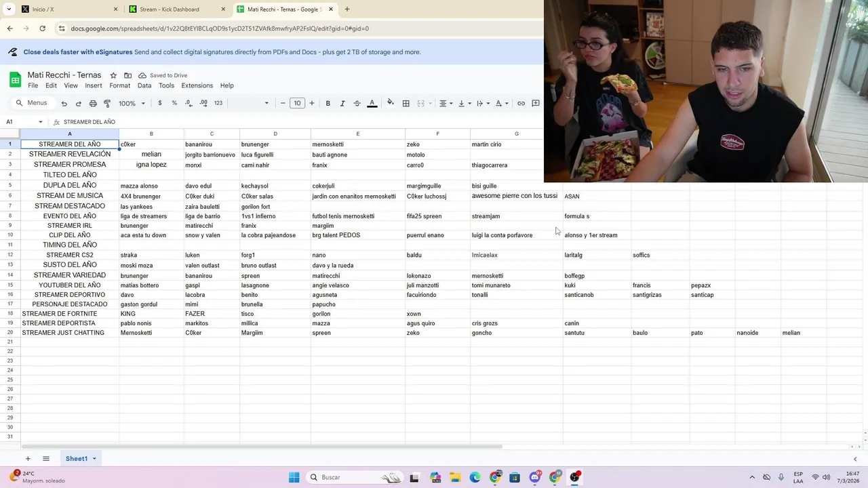Open the Tools menu
This screenshot has height=488, width=868.
pos(166,85)
